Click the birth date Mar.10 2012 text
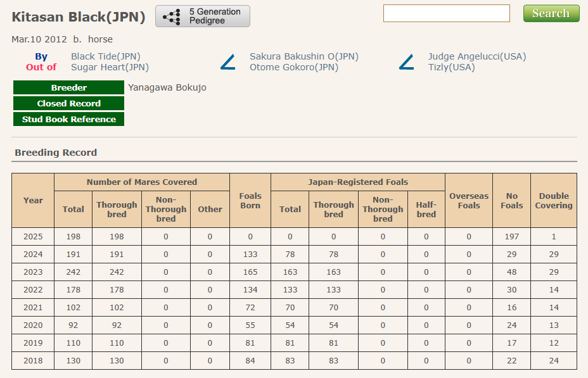Image resolution: width=588 pixels, height=378 pixels. pyautogui.click(x=39, y=39)
